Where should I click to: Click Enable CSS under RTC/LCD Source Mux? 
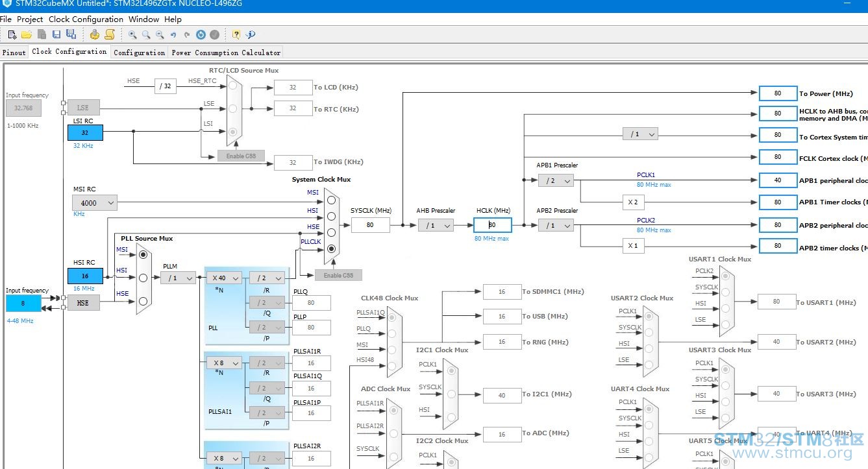[241, 156]
